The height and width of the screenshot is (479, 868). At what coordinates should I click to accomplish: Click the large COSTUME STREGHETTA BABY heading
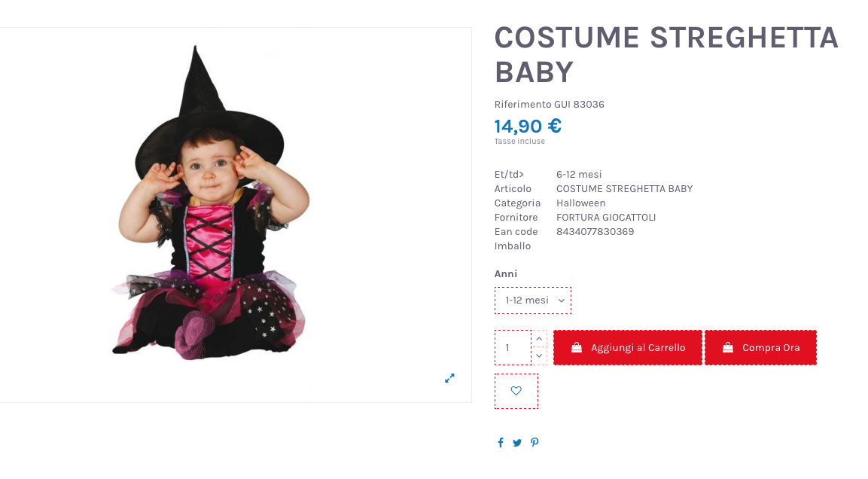pos(665,54)
